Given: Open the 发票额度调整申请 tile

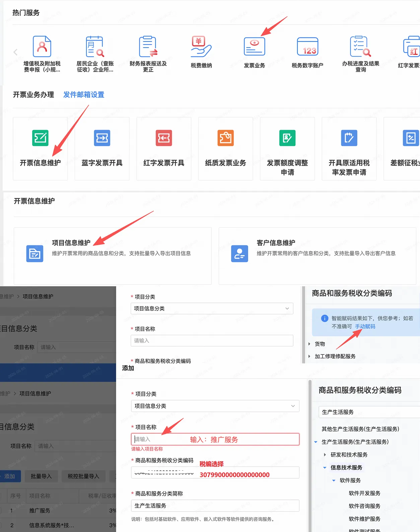Looking at the screenshot, I should pos(287,149).
